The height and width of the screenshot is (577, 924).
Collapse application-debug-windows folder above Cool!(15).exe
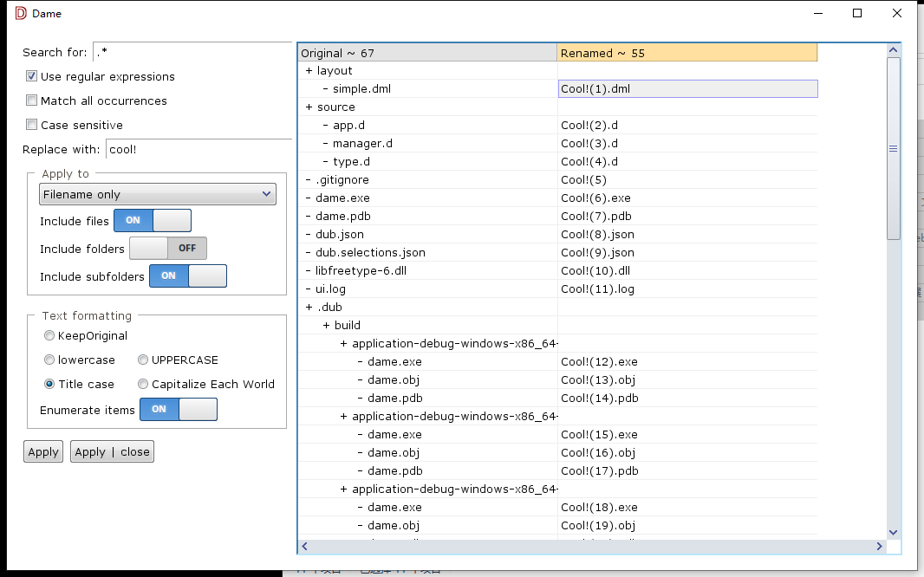click(x=343, y=416)
